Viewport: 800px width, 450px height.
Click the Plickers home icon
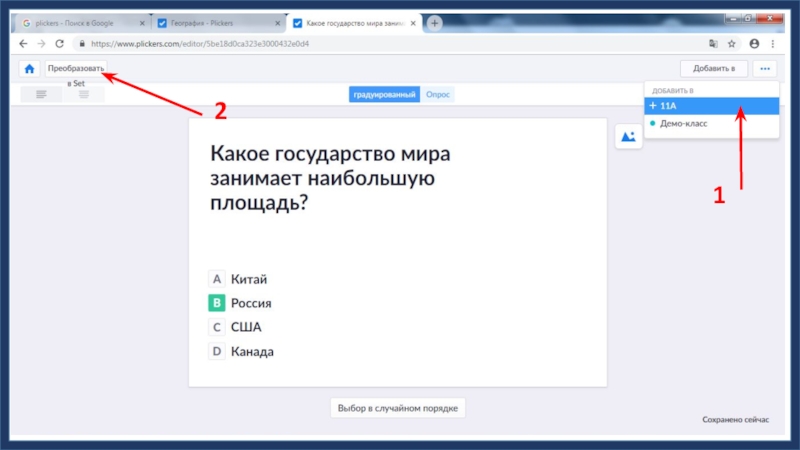[x=29, y=68]
